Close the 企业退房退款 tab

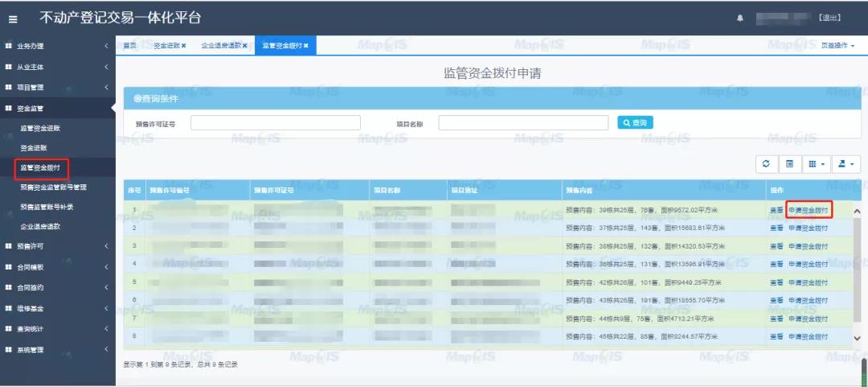pyautogui.click(x=244, y=46)
